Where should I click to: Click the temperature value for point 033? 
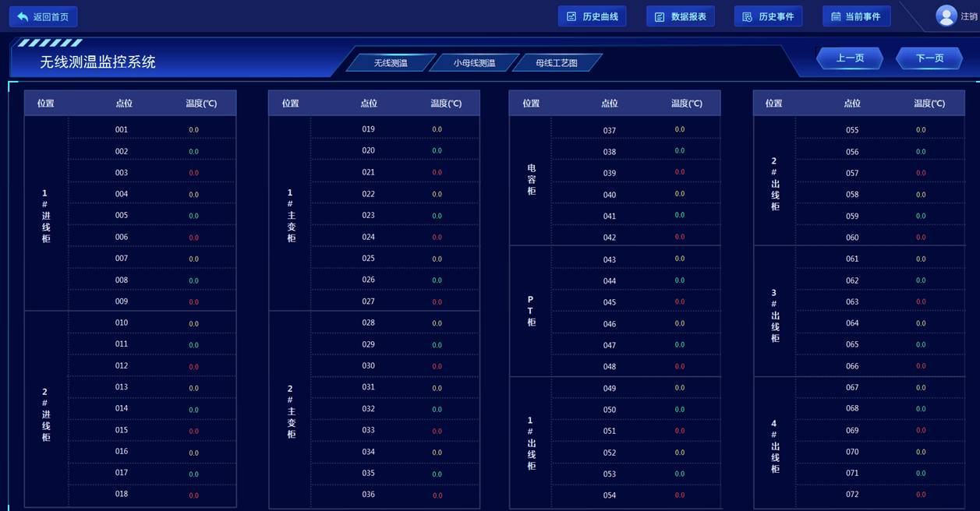(x=437, y=431)
